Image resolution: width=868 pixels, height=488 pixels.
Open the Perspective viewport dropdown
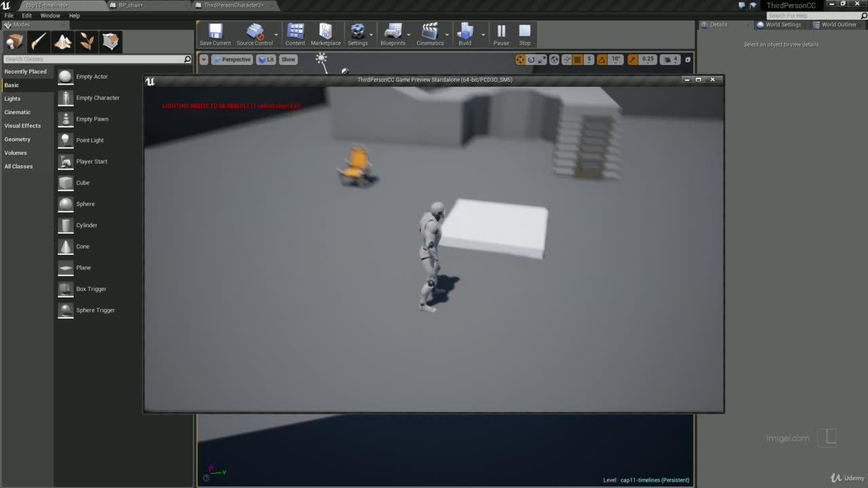tap(233, 59)
